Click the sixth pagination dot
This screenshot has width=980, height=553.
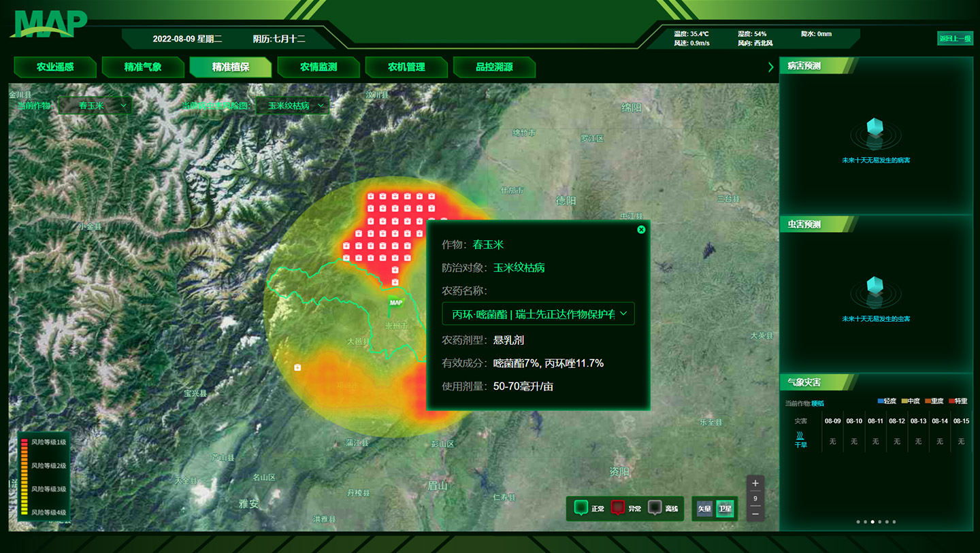(894, 522)
